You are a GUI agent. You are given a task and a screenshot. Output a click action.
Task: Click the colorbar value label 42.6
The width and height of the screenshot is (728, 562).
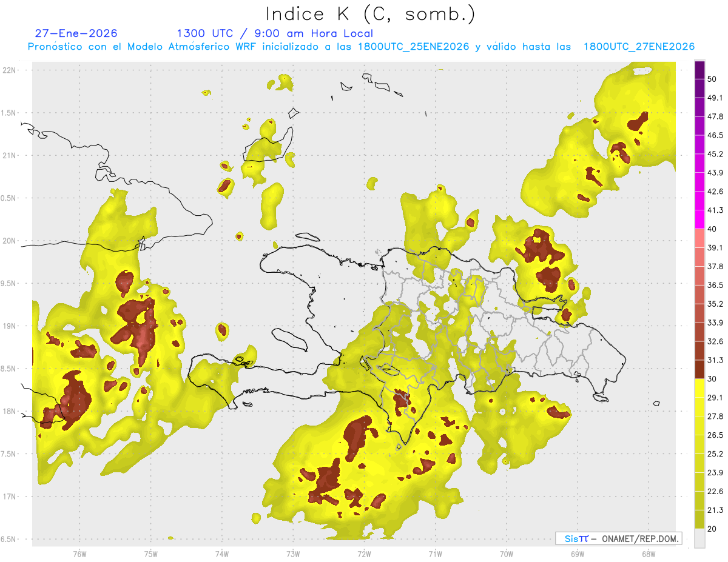[x=715, y=192]
